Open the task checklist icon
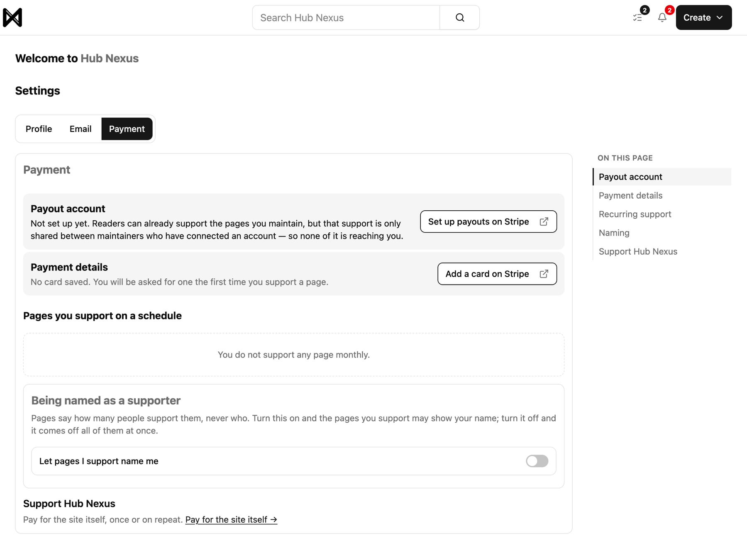This screenshot has width=747, height=560. (637, 17)
